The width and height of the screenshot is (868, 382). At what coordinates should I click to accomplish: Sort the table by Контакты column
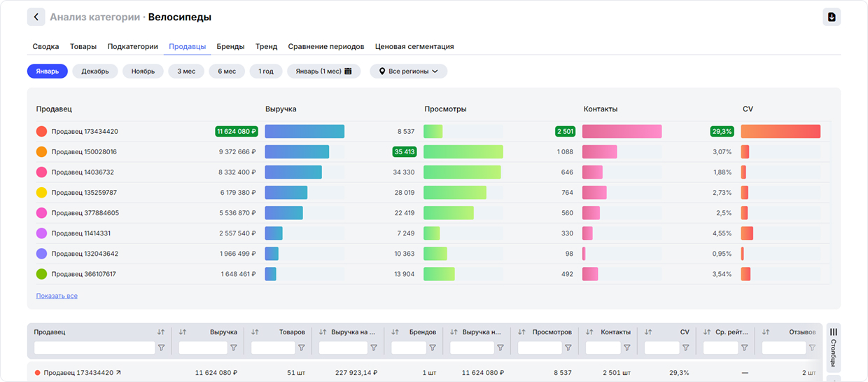(x=589, y=332)
